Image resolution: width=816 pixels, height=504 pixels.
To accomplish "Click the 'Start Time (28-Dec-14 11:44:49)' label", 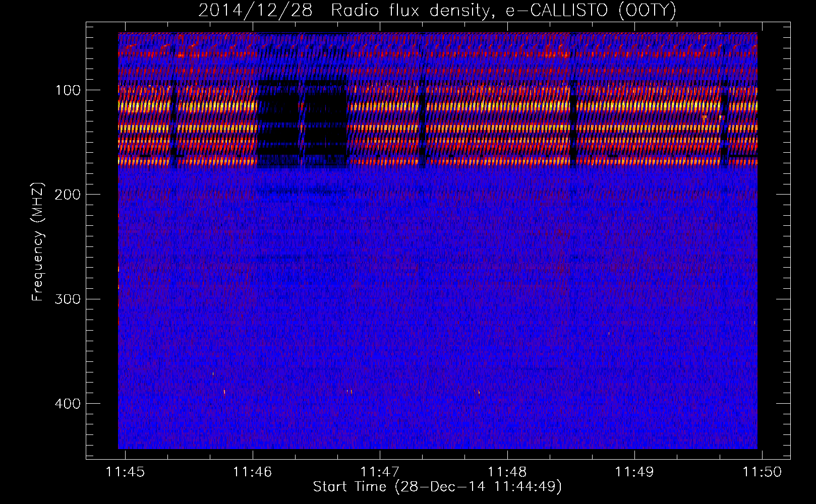I will 437,487.
